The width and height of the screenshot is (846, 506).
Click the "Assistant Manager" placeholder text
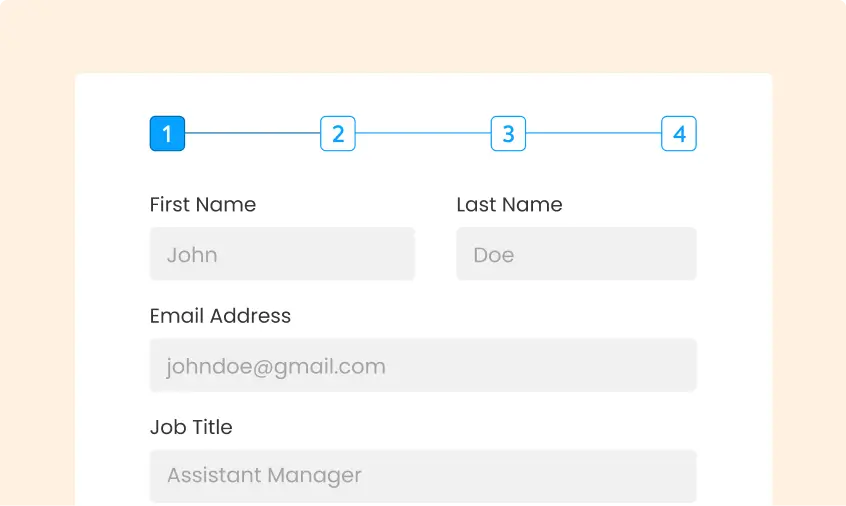(264, 476)
